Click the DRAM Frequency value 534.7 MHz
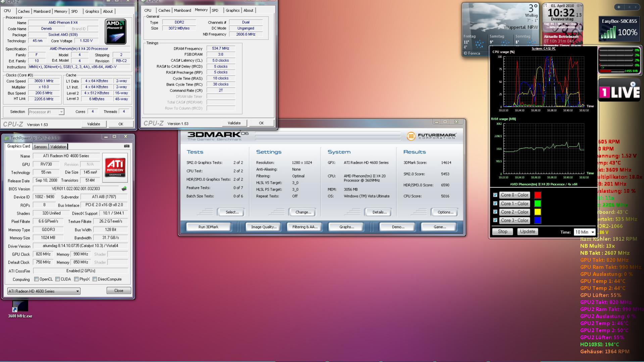644x362 pixels. (220, 48)
